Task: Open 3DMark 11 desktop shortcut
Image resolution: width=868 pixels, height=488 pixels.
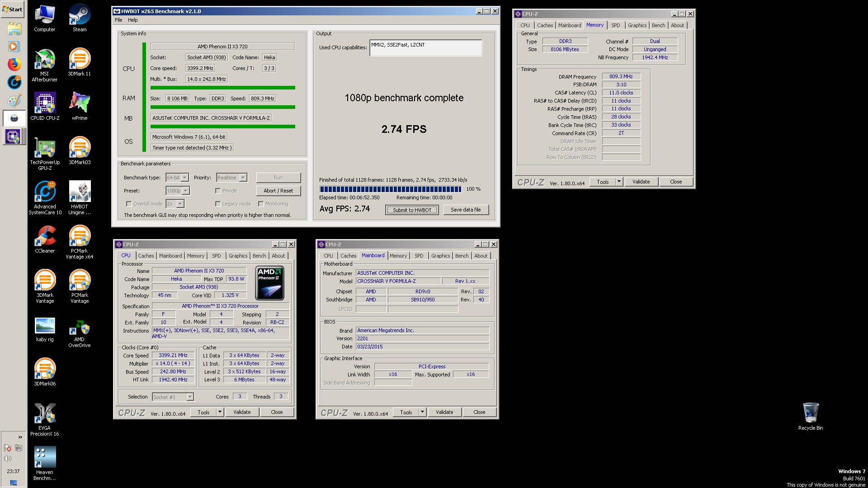Action: click(x=80, y=62)
